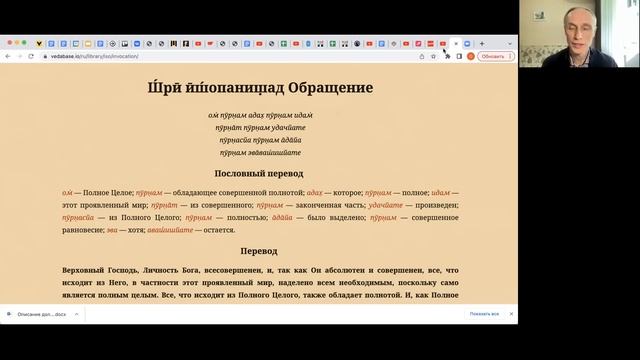Close the downloads bar
Viewport: 640px width, 360px height.
click(x=511, y=314)
